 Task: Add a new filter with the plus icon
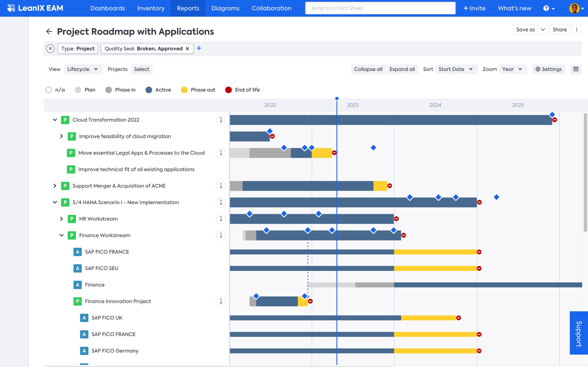199,48
